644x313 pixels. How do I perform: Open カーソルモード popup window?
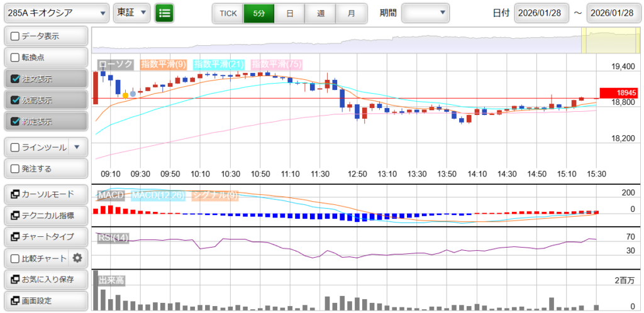pyautogui.click(x=45, y=194)
